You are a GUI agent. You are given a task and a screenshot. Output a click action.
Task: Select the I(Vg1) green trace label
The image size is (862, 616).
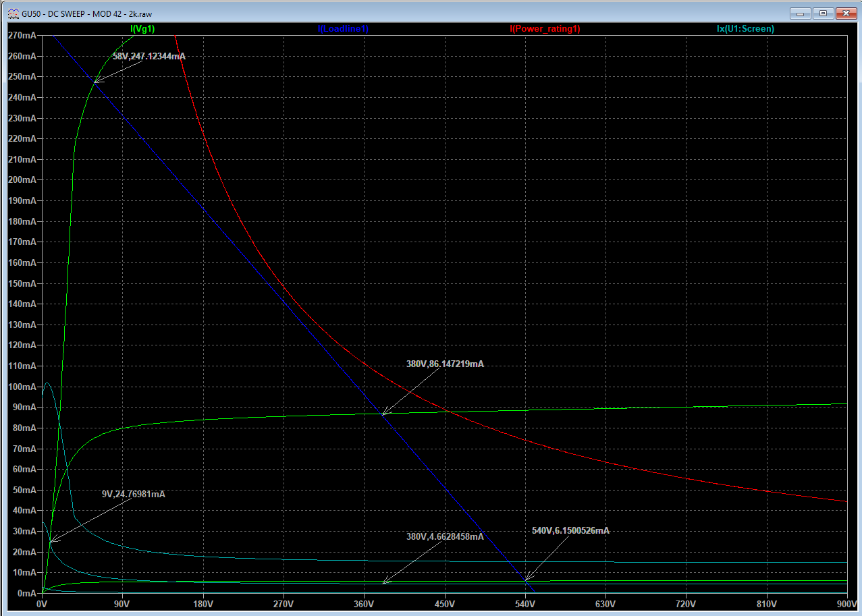[145, 29]
